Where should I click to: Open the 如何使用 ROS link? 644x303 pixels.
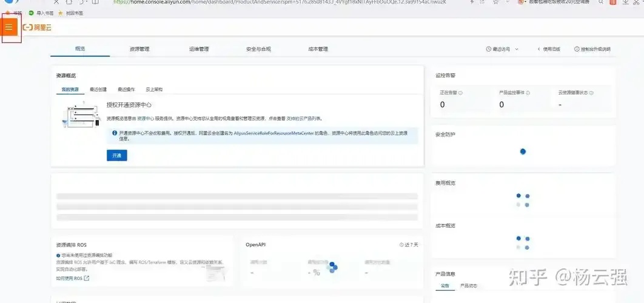tap(69, 278)
